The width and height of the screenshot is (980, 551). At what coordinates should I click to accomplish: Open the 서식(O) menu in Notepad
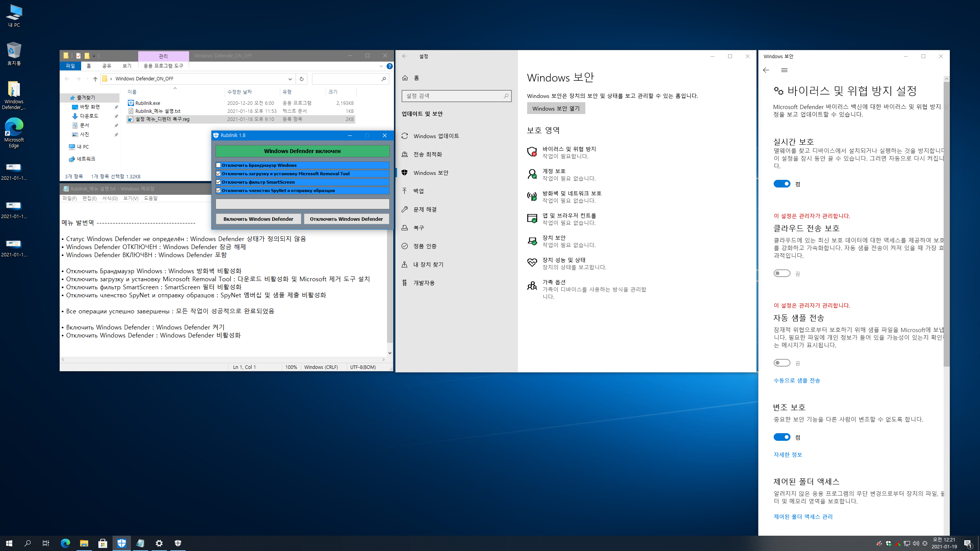(110, 198)
